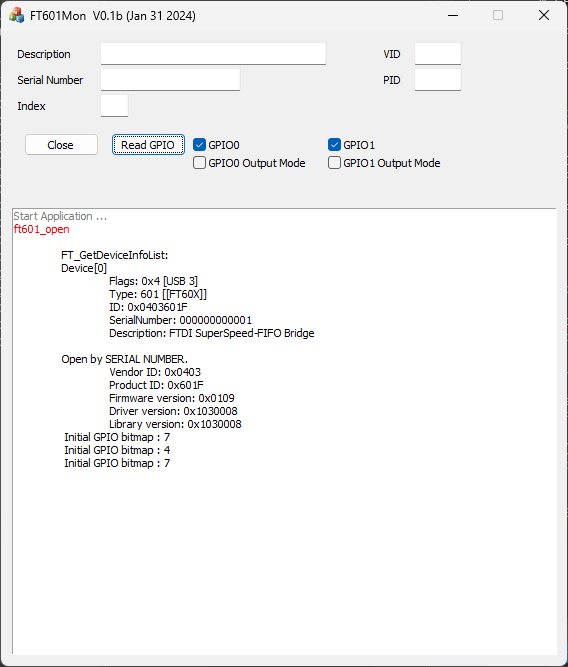Click the 'Device[0]' log line
Image resolution: width=568 pixels, height=667 pixels.
(84, 268)
